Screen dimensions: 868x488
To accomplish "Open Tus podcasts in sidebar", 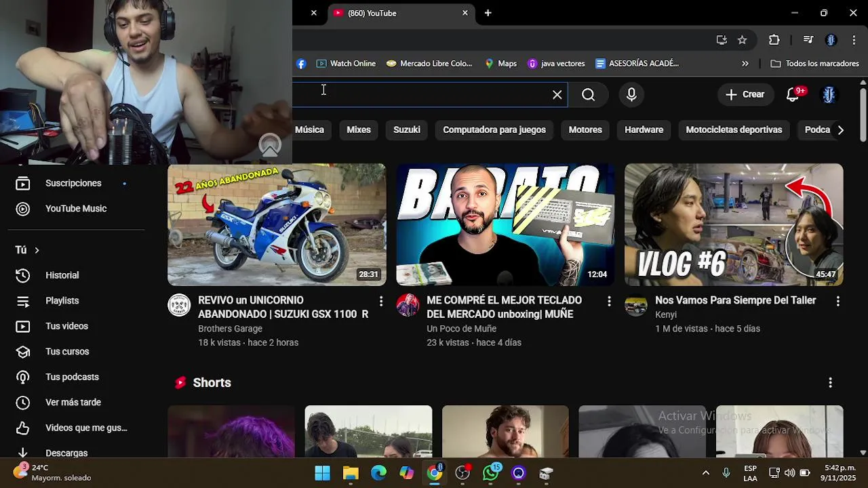I will [72, 377].
